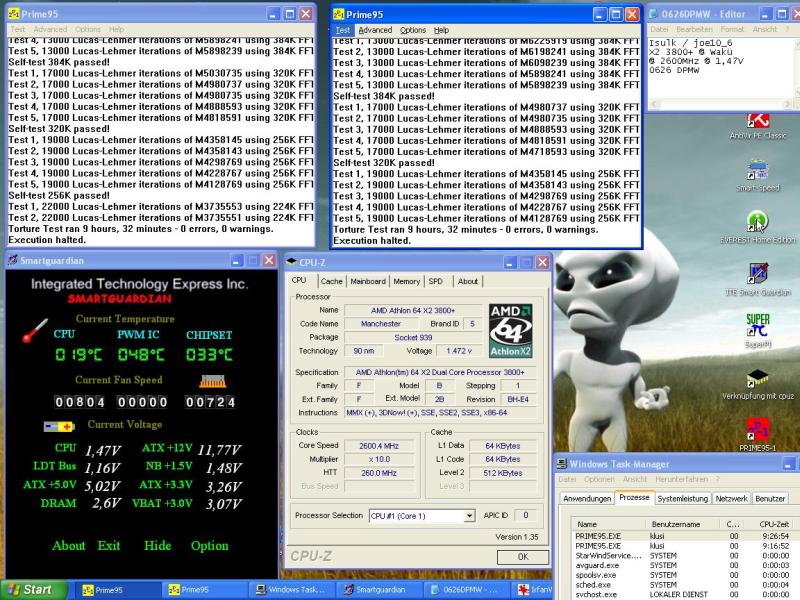Switch to the Memory tab in CPU-Z
Screen dimensions: 800x600
click(407, 281)
